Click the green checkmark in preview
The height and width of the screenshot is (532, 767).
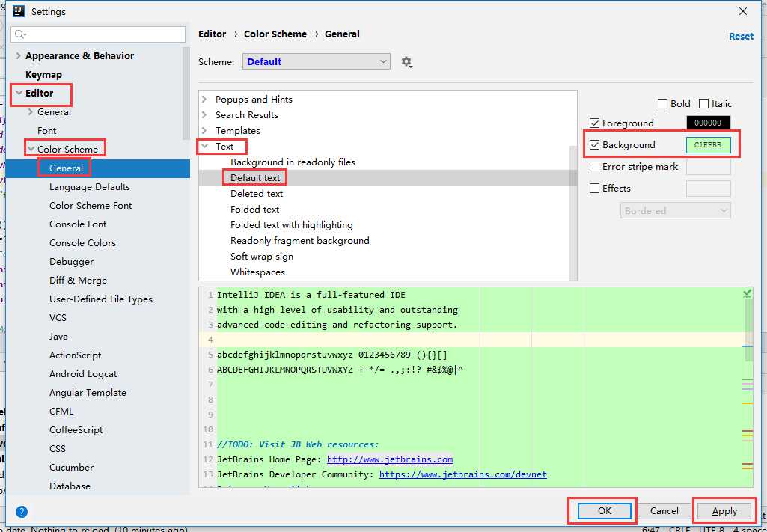[747, 293]
